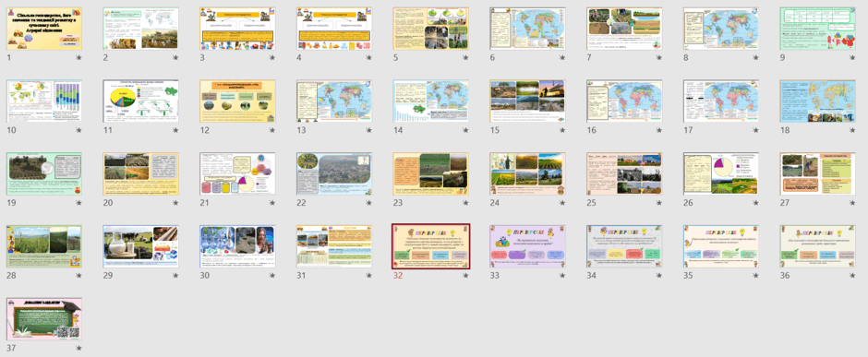Select slide 6 world map thumbnail
The image size is (868, 357).
[x=527, y=29]
